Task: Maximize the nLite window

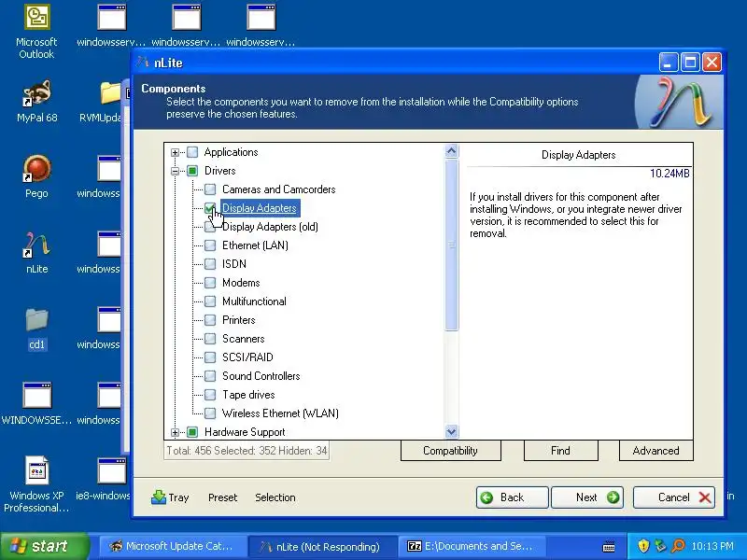Action: (x=690, y=63)
